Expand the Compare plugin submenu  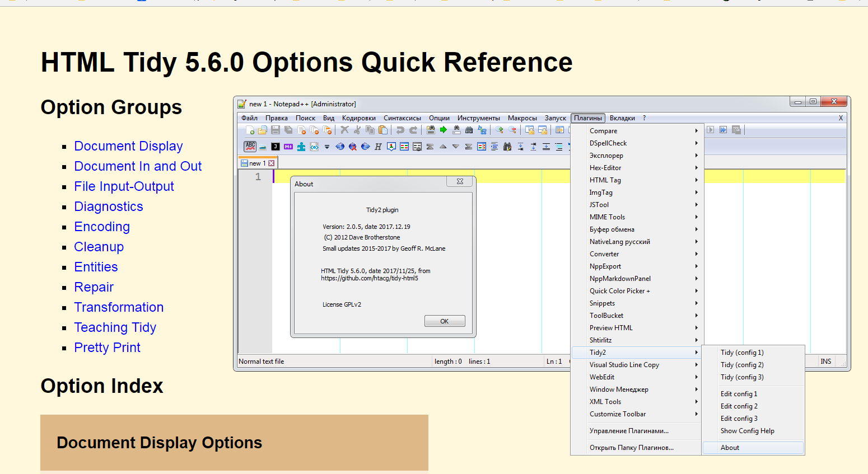click(x=636, y=131)
